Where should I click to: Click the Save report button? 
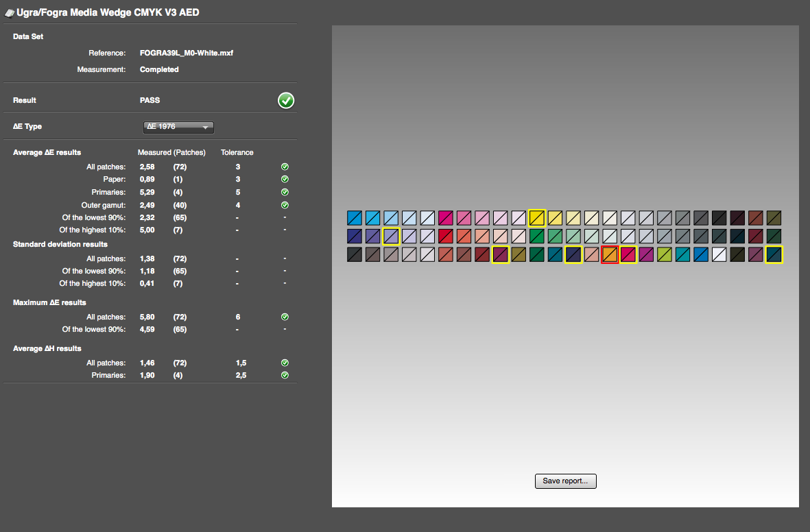565,481
